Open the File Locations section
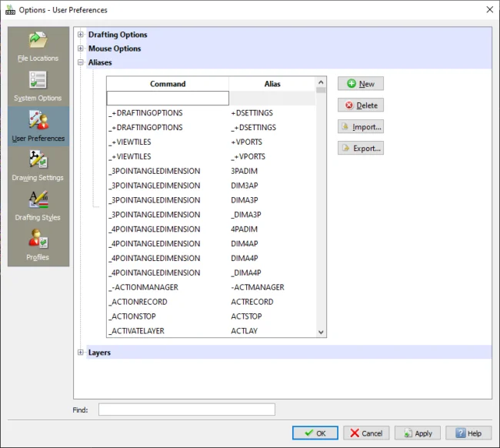This screenshot has width=500, height=448. (x=38, y=46)
